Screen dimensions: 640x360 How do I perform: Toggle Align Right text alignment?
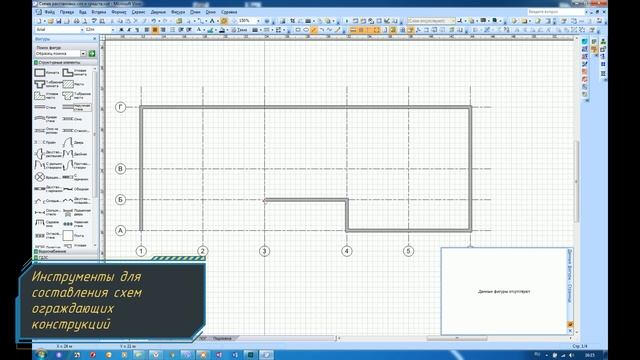(x=163, y=29)
